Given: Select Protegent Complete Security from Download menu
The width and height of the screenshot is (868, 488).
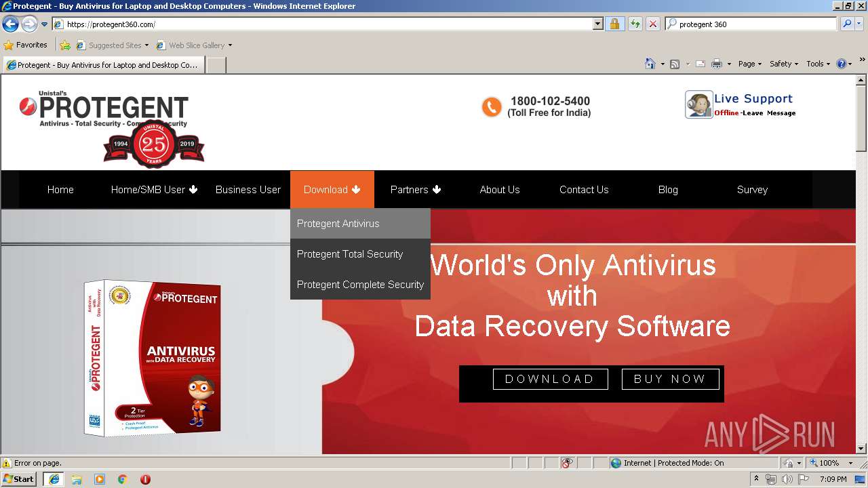Looking at the screenshot, I should [360, 285].
